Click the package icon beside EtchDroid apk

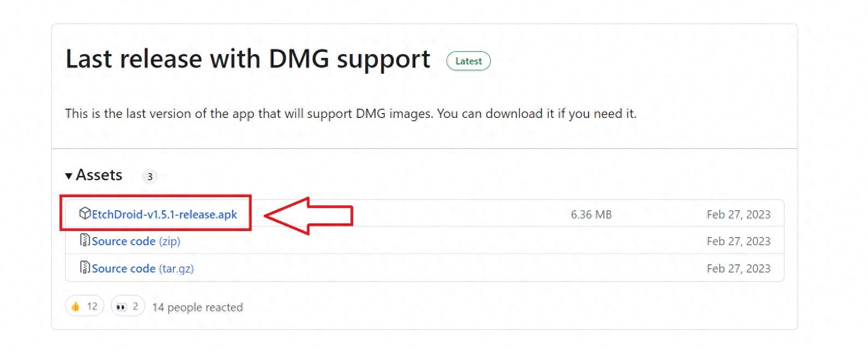click(85, 213)
